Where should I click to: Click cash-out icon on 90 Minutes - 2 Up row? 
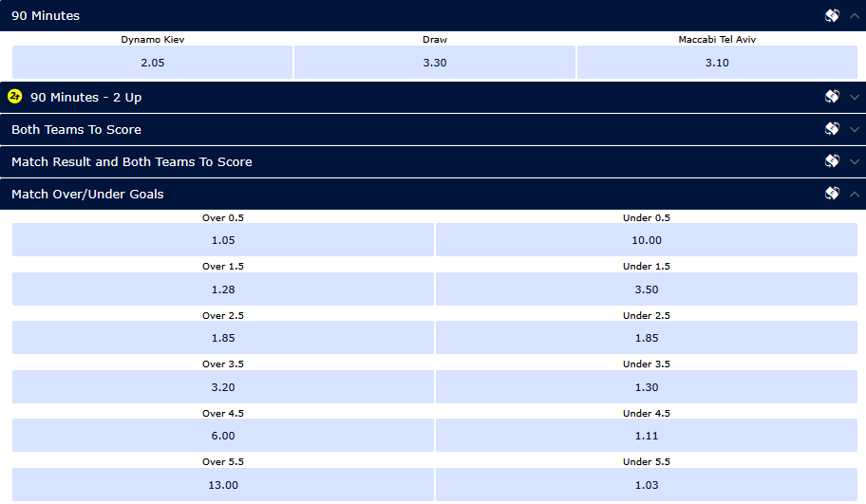pos(832,97)
